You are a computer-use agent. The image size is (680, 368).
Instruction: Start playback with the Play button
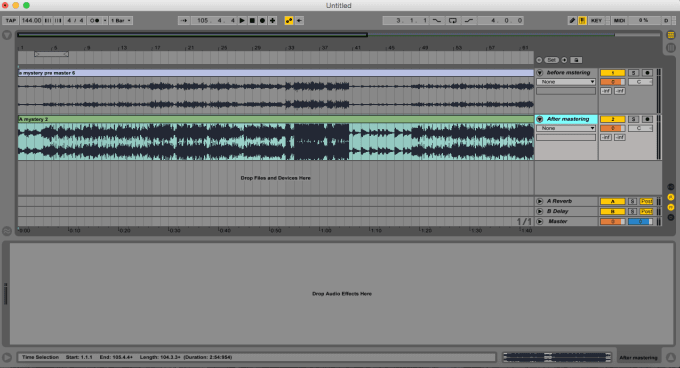tap(242, 20)
